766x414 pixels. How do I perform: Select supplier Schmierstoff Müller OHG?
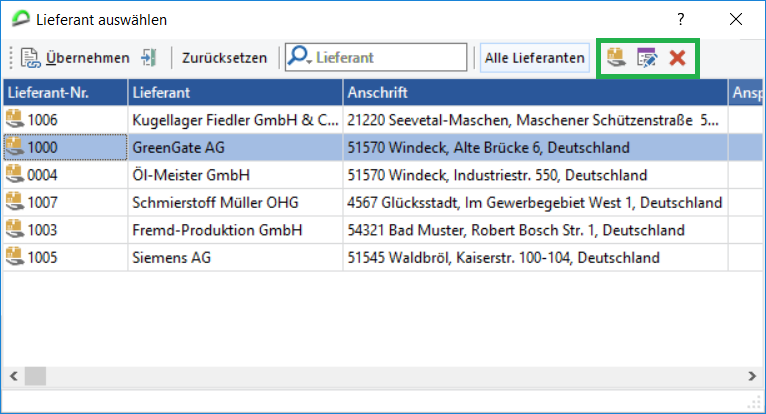coord(215,202)
